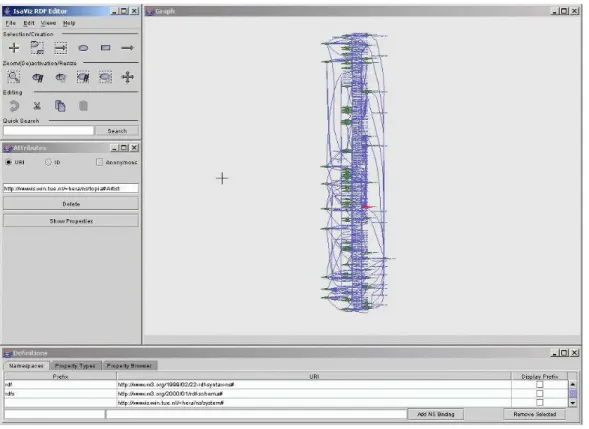Select the URI radio button

8,162
